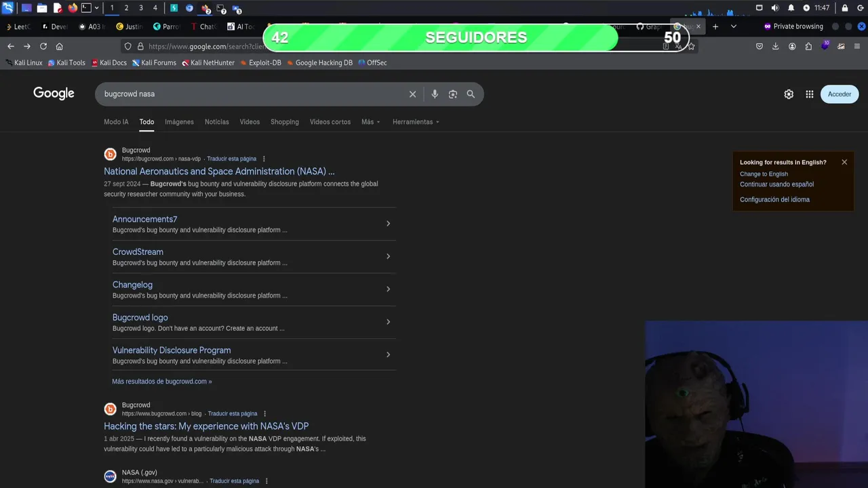Open the Pocket save icon
This screenshot has width=868, height=488.
click(759, 46)
